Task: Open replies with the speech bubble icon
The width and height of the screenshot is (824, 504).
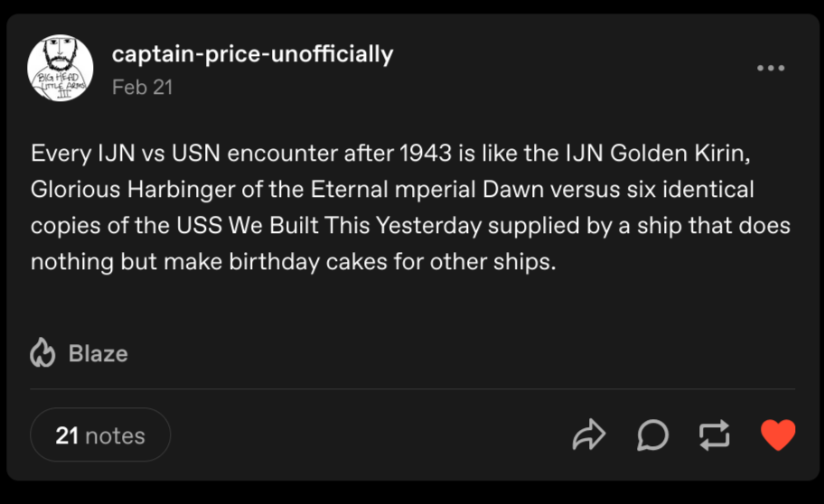Action: click(x=652, y=435)
